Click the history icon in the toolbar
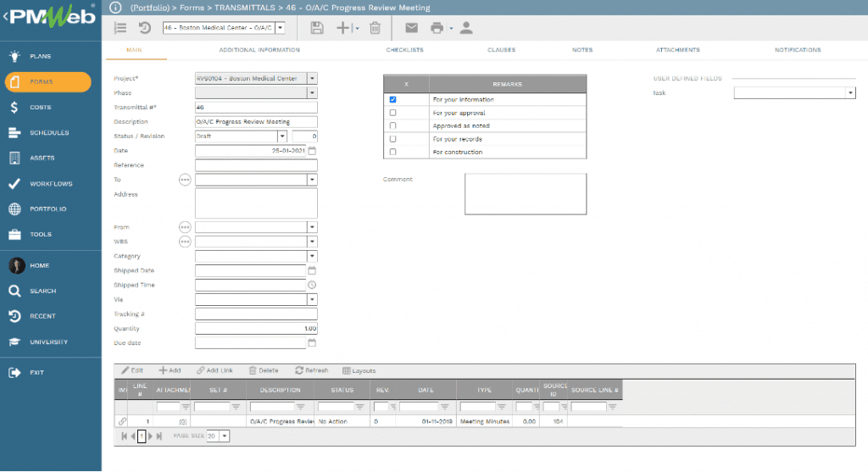 click(145, 28)
